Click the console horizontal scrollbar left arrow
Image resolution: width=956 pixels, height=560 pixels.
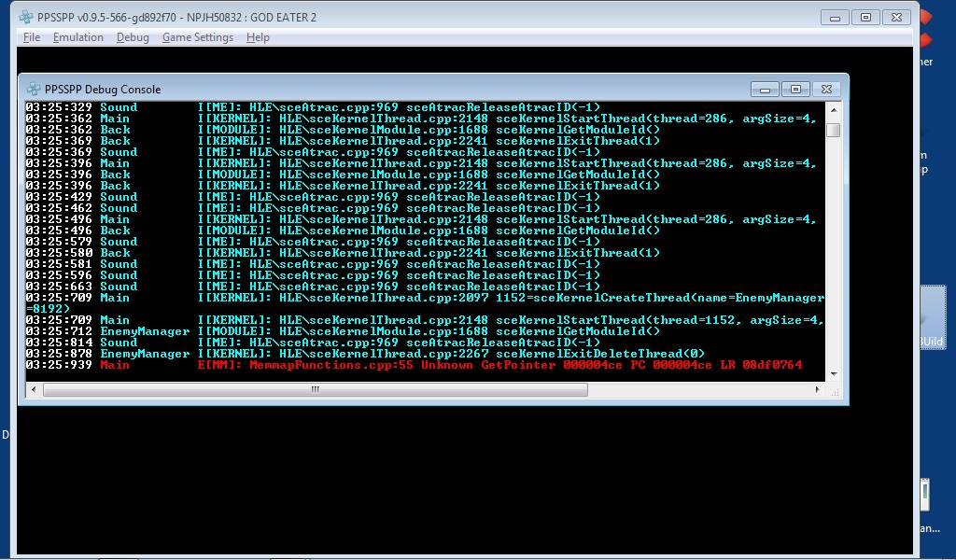point(33,389)
